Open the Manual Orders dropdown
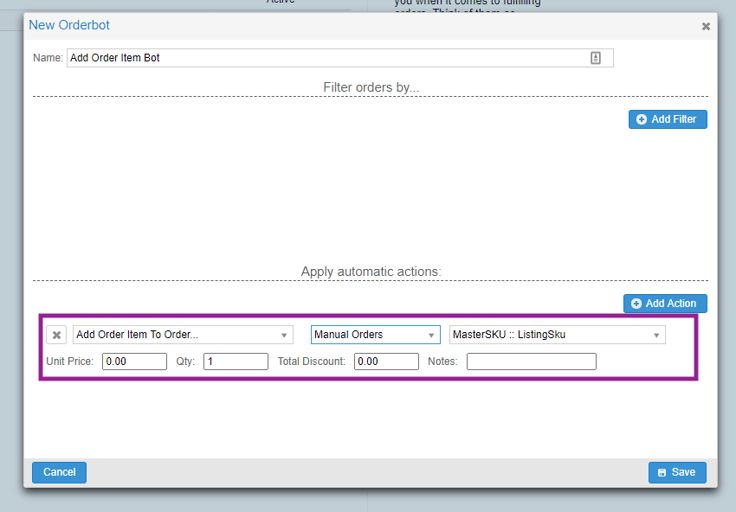 [376, 335]
